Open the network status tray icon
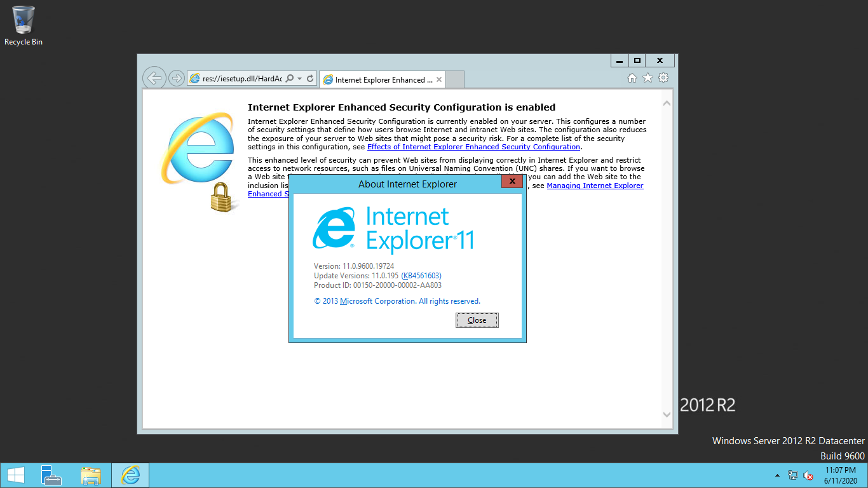The width and height of the screenshot is (868, 488). pos(793,475)
